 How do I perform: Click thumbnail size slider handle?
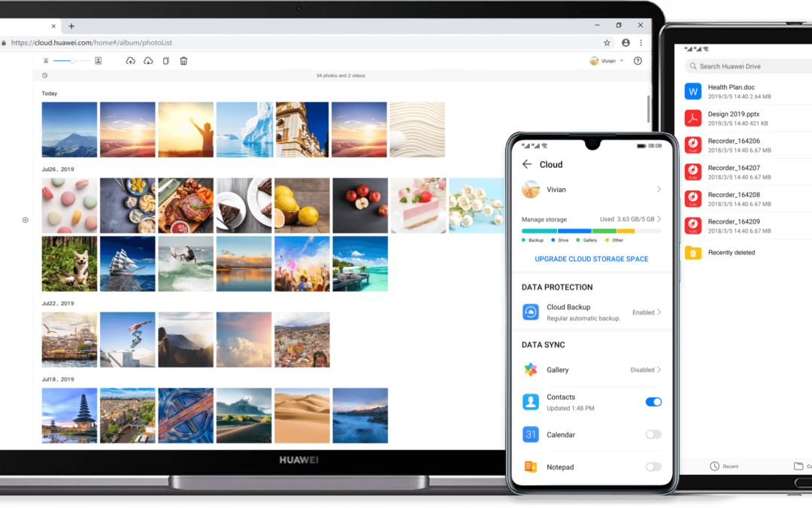tap(72, 61)
